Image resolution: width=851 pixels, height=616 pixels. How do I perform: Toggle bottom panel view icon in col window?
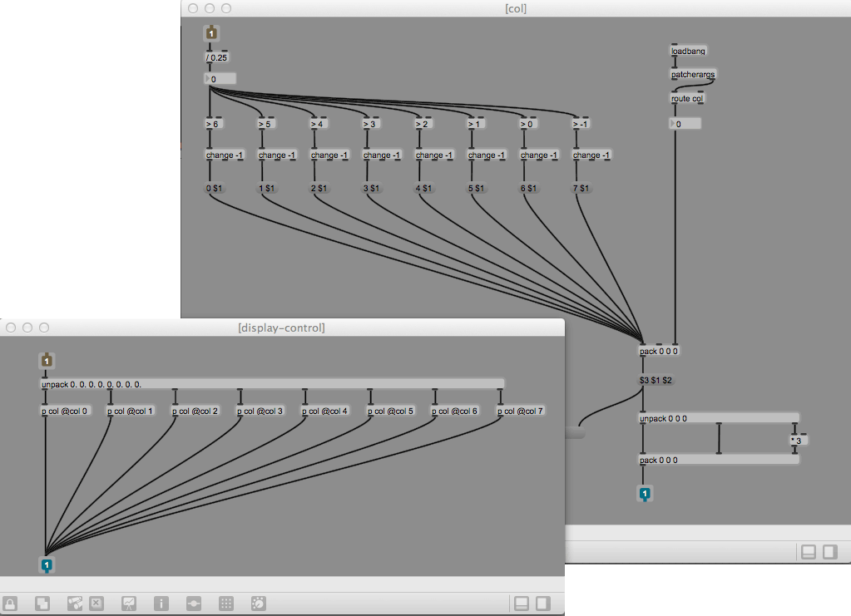click(x=809, y=552)
